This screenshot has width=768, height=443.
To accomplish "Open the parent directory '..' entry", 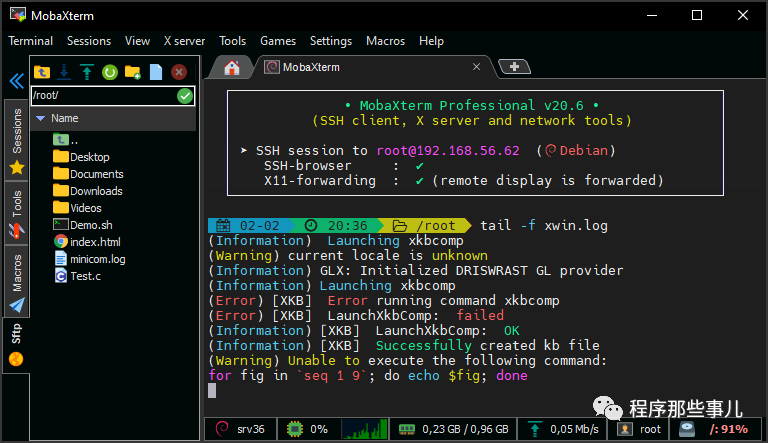I will pos(66,140).
